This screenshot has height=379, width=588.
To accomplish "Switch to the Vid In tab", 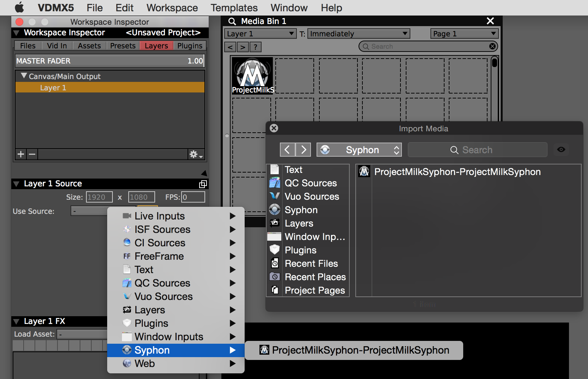I will pyautogui.click(x=57, y=46).
